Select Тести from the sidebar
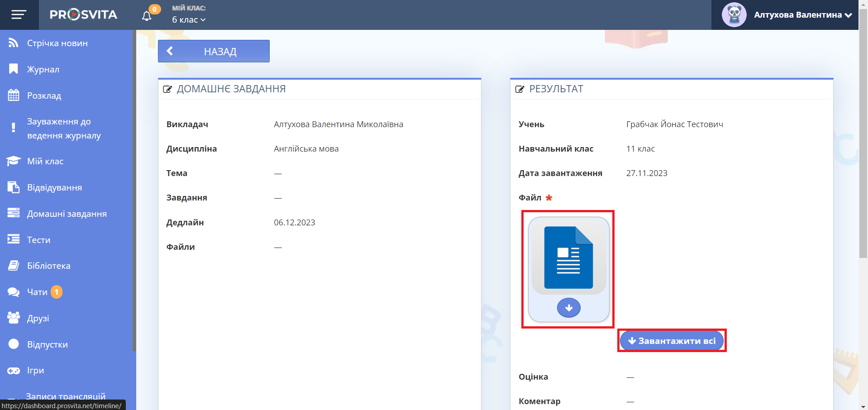 coord(38,240)
